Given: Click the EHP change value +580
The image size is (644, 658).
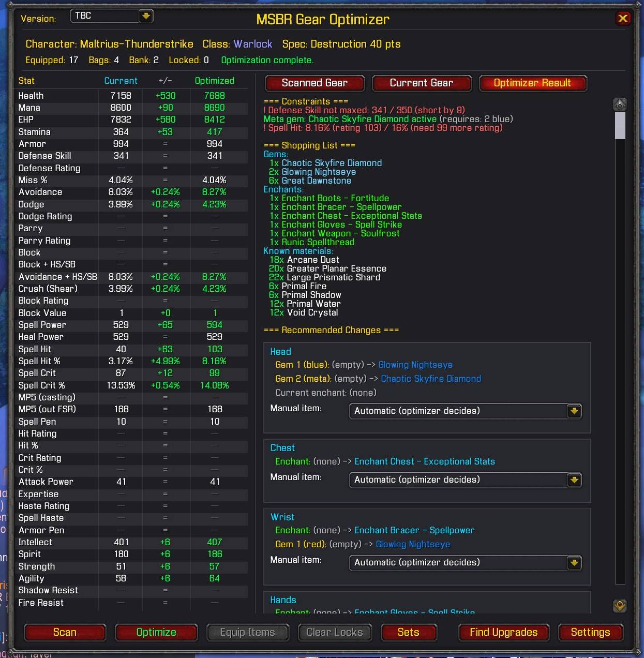Looking at the screenshot, I should click(x=166, y=119).
